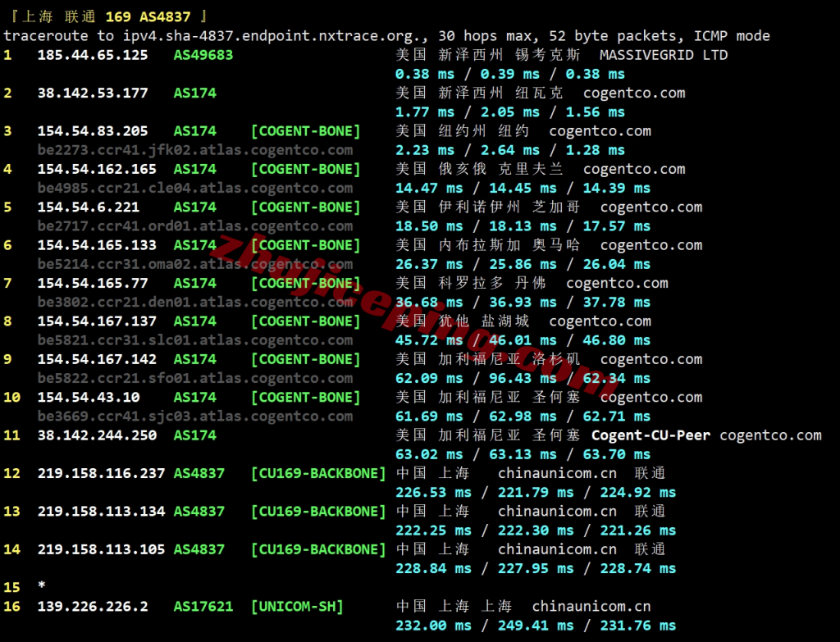Select the AS17621 label
Screen dimensions: 840x642
199,607
